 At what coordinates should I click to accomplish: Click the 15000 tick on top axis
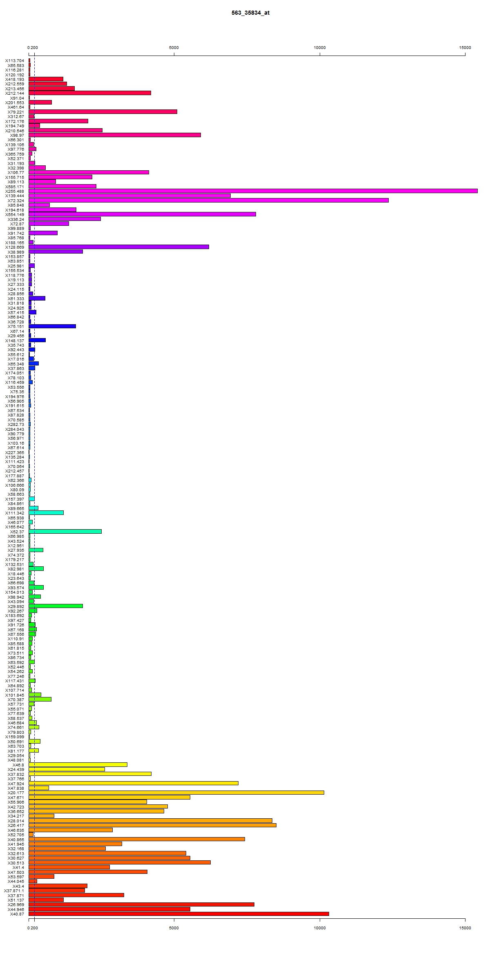point(465,48)
